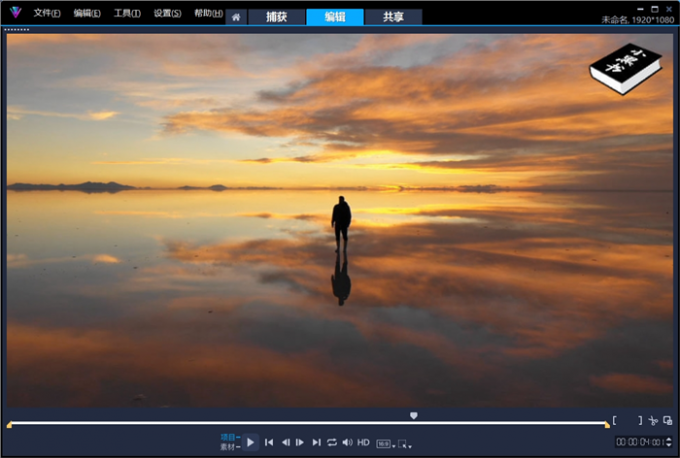Expand the resize/crop mode dropdown

[x=404, y=443]
